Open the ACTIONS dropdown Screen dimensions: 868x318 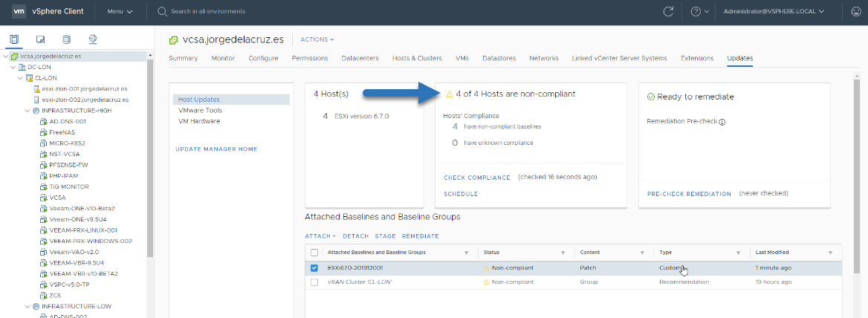[317, 40]
